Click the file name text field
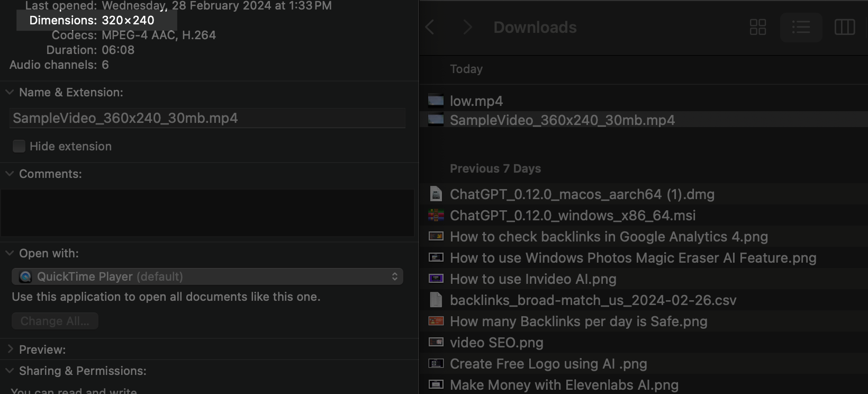Screen dimensions: 868x394 (207, 118)
